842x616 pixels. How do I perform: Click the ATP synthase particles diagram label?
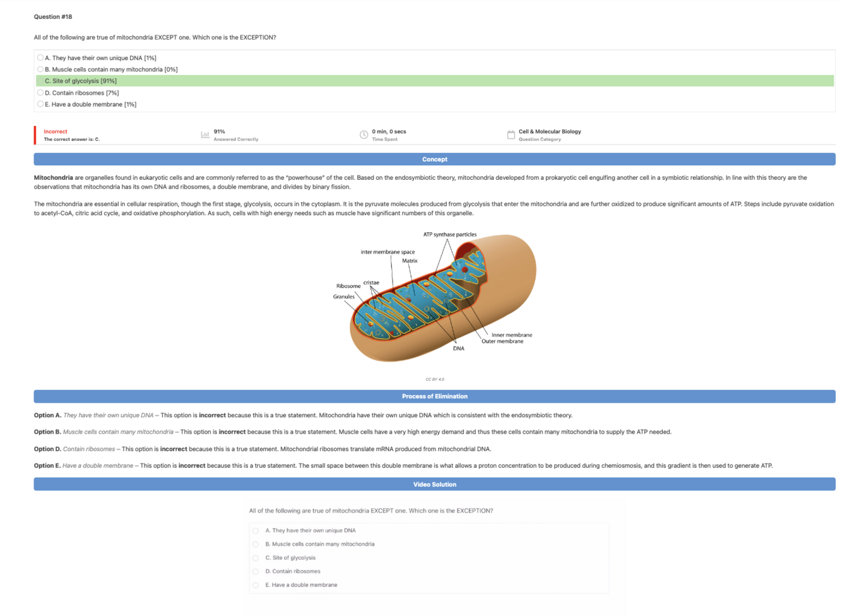click(x=450, y=234)
